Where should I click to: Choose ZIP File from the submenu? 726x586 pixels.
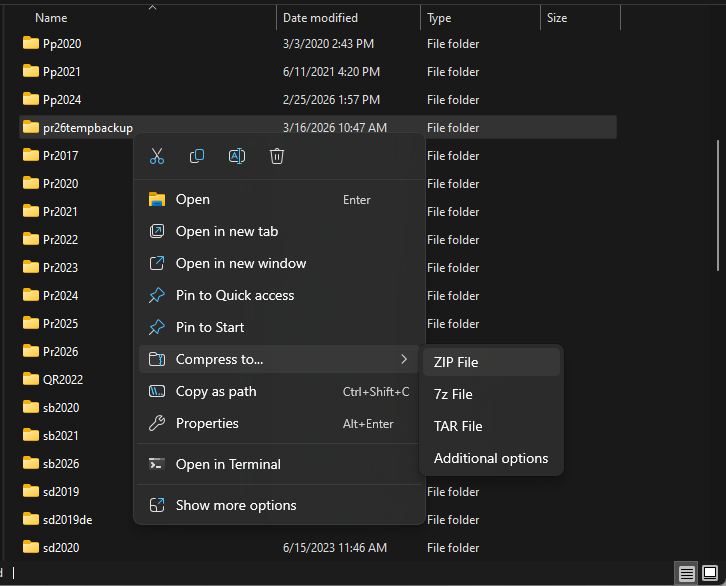point(456,362)
